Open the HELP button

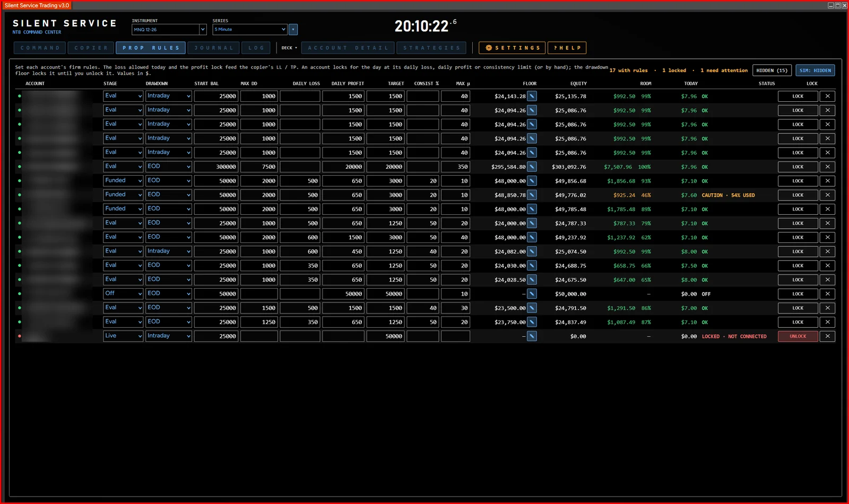pyautogui.click(x=567, y=48)
